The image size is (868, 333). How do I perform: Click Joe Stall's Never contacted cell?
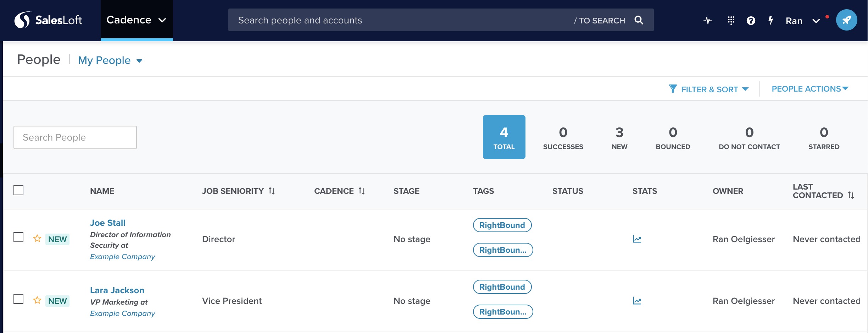[x=827, y=239]
